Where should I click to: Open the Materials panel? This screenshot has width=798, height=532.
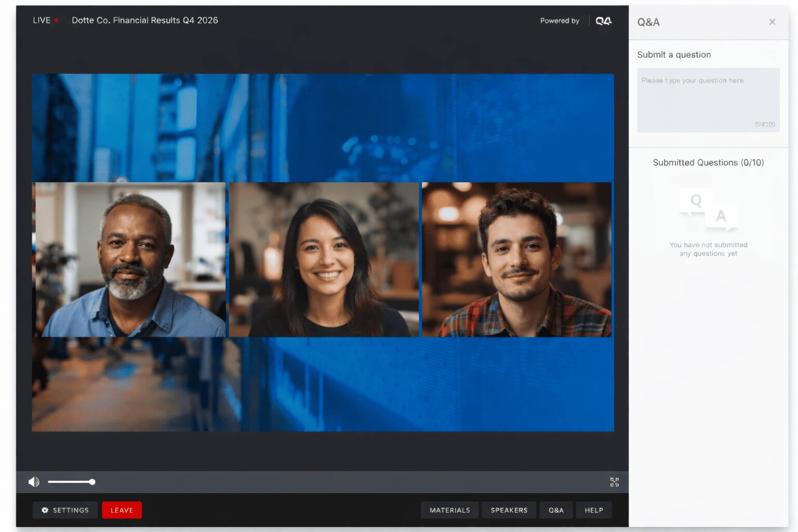click(x=449, y=510)
